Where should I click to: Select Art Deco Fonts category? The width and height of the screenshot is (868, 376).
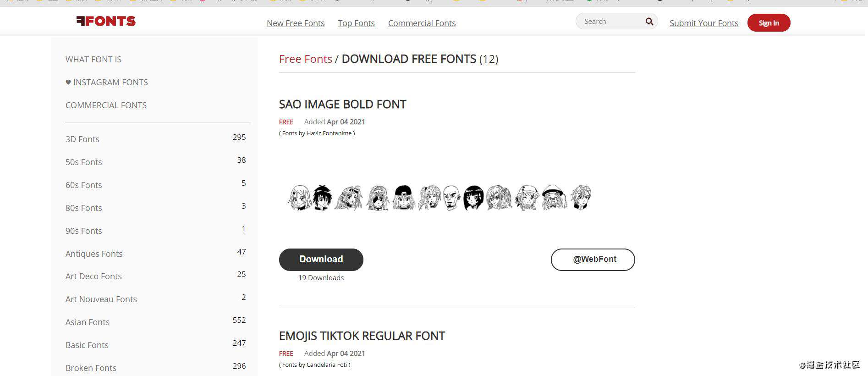pos(93,276)
